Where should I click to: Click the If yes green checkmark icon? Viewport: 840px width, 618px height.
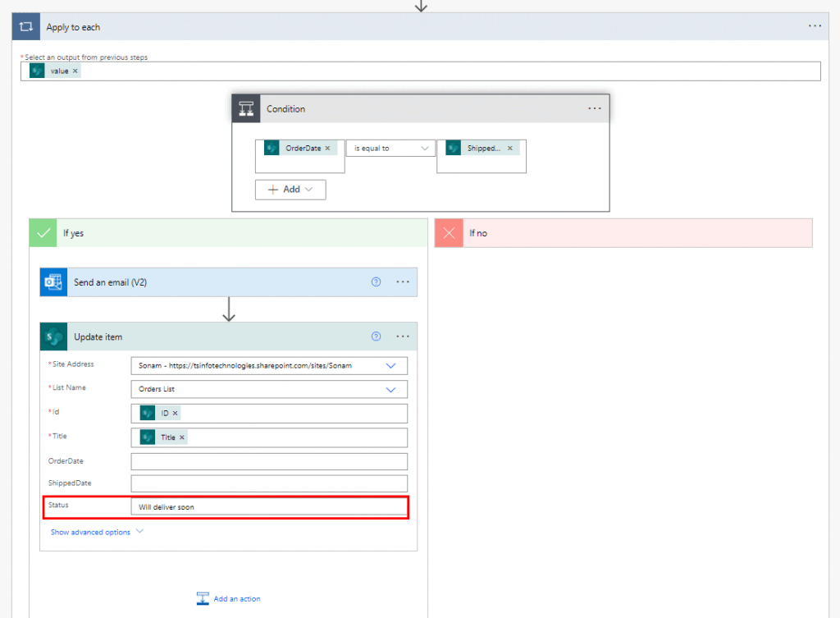(43, 232)
